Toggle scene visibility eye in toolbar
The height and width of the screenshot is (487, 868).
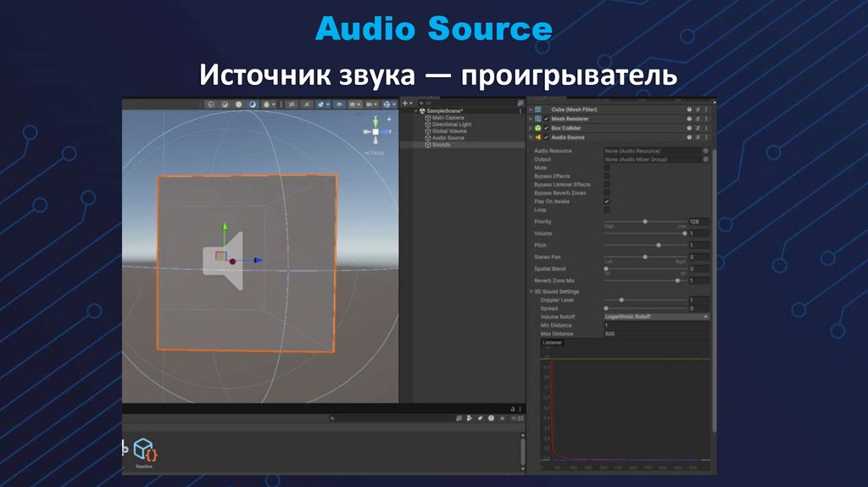[339, 104]
